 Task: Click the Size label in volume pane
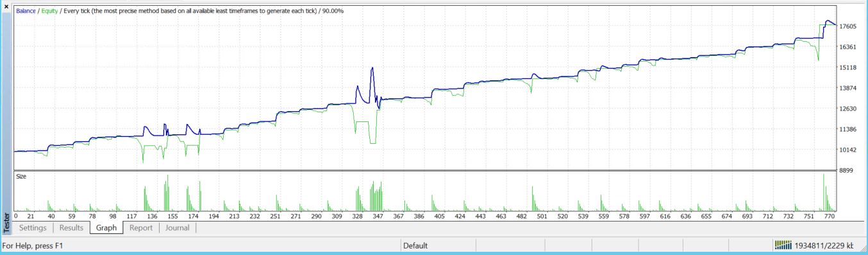[21, 175]
